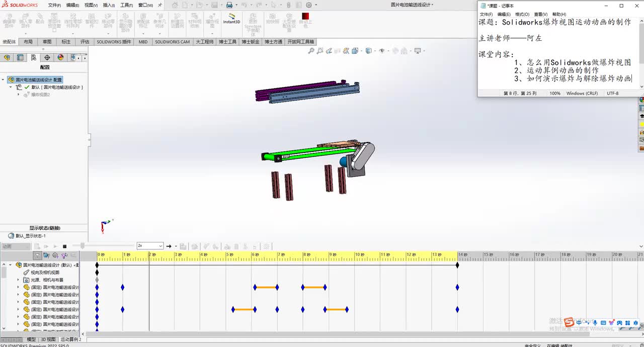Viewport: 644px width, 347px height.
Task: Open the 格式(O) menu in Notepad
Action: 522,14
